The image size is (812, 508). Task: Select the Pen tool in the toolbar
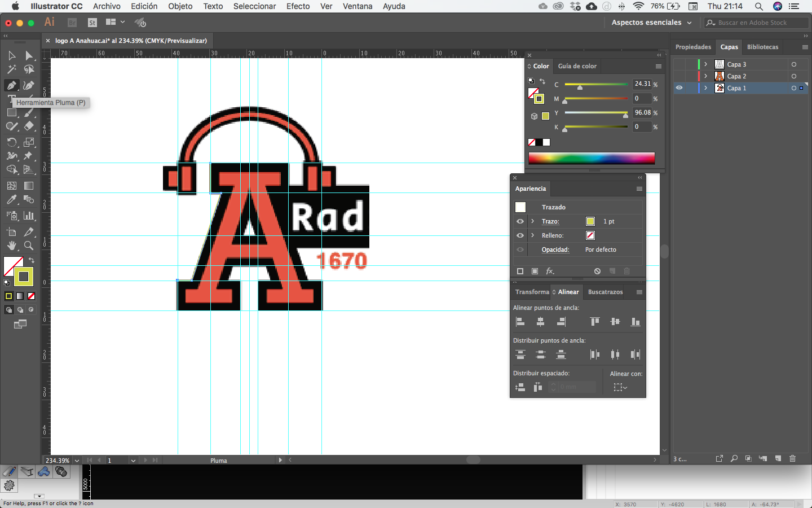click(x=11, y=85)
